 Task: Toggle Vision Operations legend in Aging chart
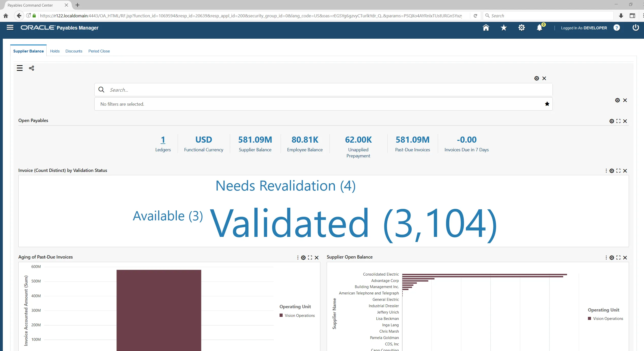297,315
